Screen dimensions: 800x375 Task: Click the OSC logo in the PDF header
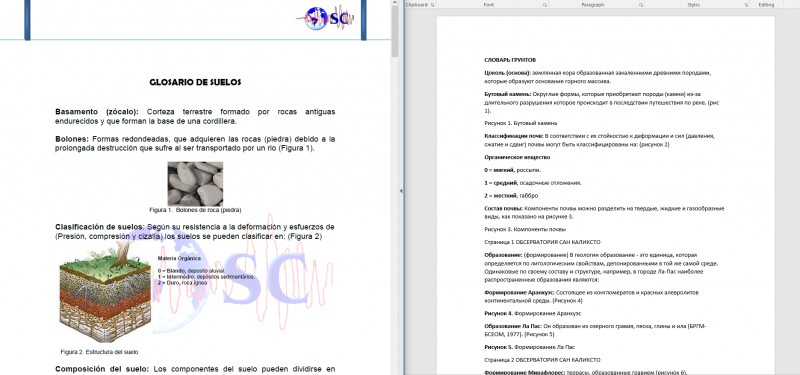point(326,18)
